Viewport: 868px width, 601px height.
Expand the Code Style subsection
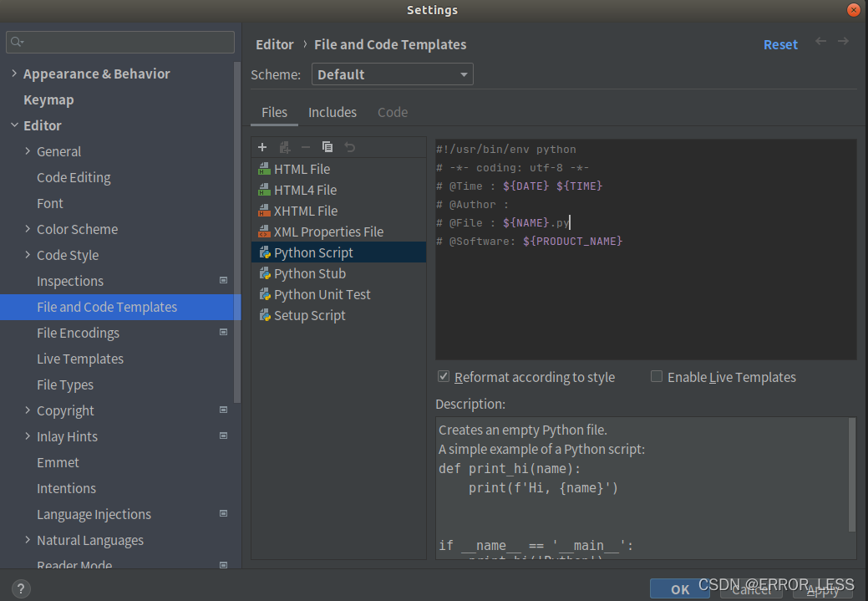[28, 255]
